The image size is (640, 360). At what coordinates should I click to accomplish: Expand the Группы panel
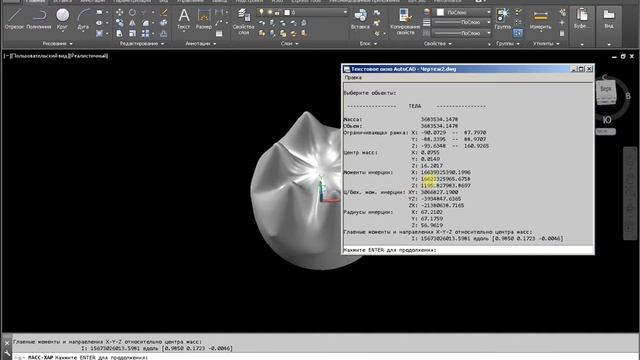coord(508,43)
